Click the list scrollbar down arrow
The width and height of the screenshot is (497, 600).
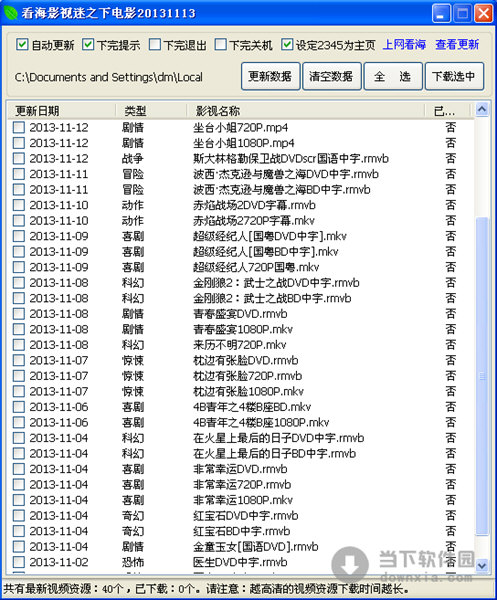(x=482, y=566)
